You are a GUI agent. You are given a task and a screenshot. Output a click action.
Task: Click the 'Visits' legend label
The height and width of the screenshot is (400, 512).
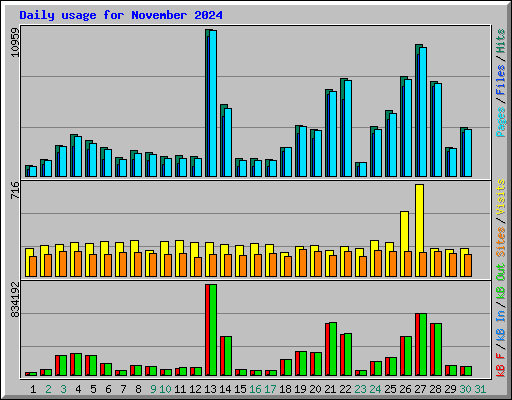[x=501, y=197]
